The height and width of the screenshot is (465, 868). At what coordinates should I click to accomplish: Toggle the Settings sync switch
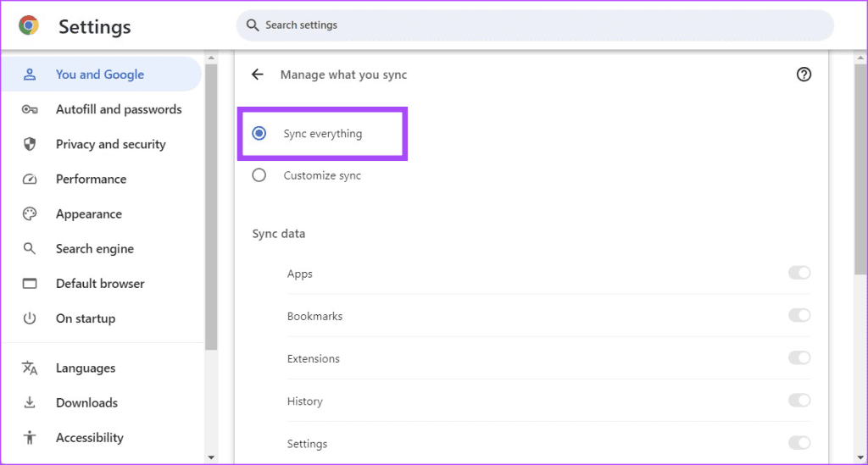[x=799, y=443]
